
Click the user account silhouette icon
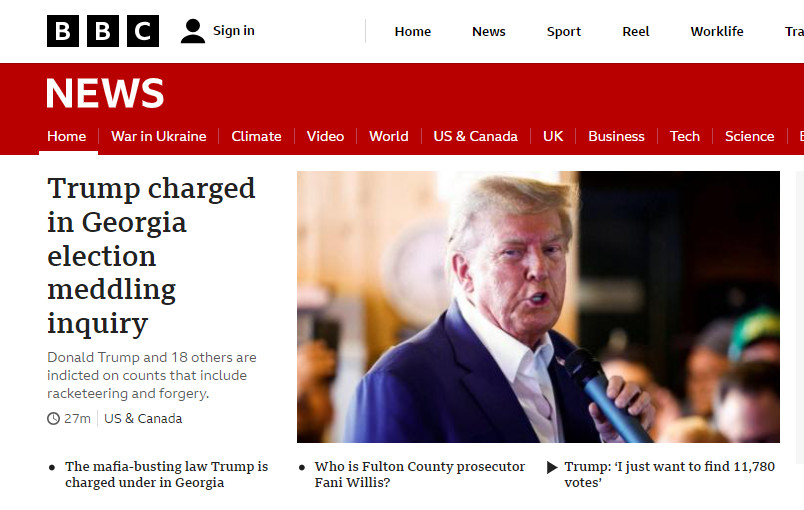click(193, 31)
